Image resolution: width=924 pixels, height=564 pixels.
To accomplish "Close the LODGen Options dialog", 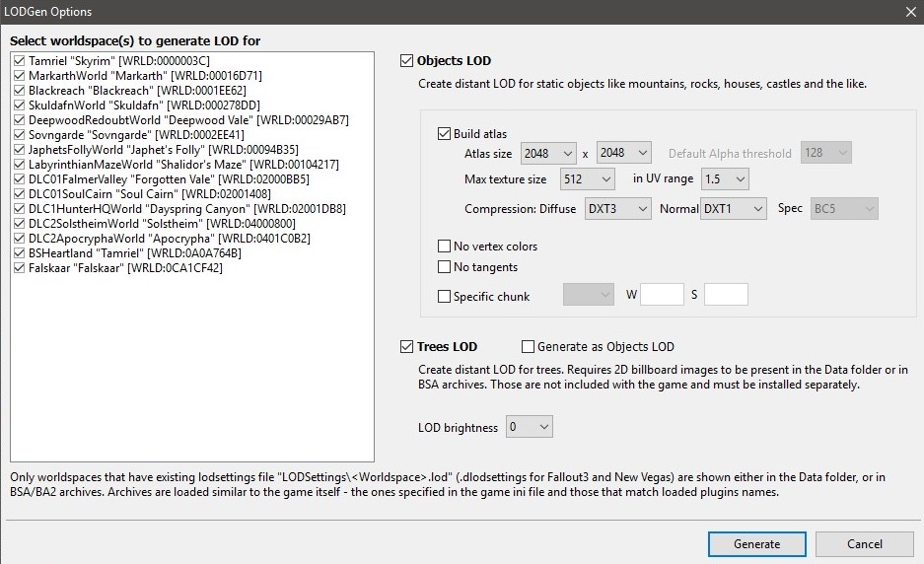I will click(x=910, y=12).
